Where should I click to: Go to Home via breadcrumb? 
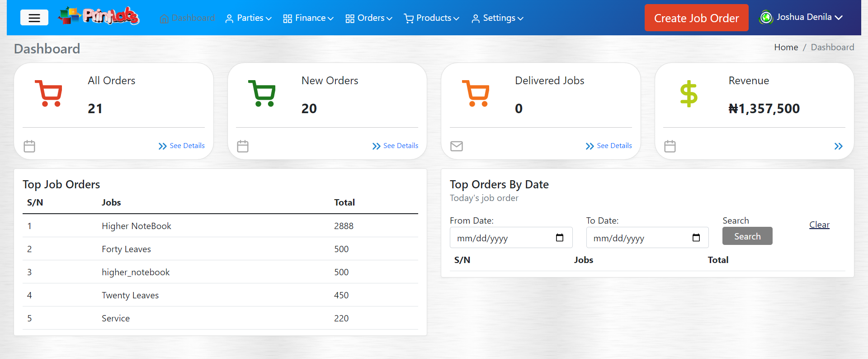[786, 47]
